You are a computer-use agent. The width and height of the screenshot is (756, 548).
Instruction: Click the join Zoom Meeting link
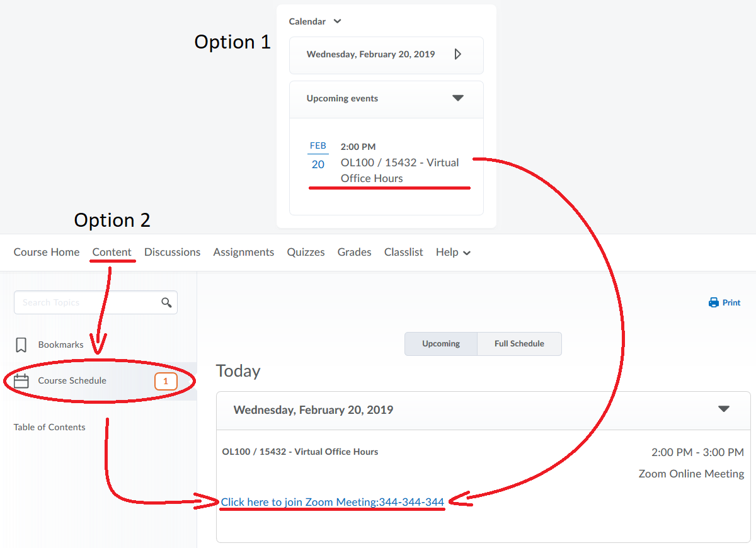coord(333,502)
